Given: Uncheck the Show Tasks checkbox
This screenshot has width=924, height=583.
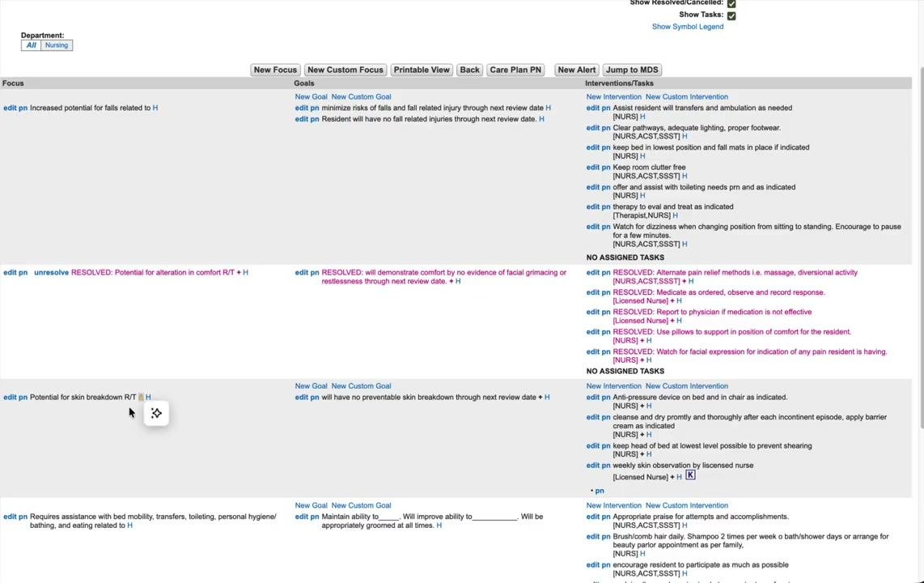Looking at the screenshot, I should point(731,15).
